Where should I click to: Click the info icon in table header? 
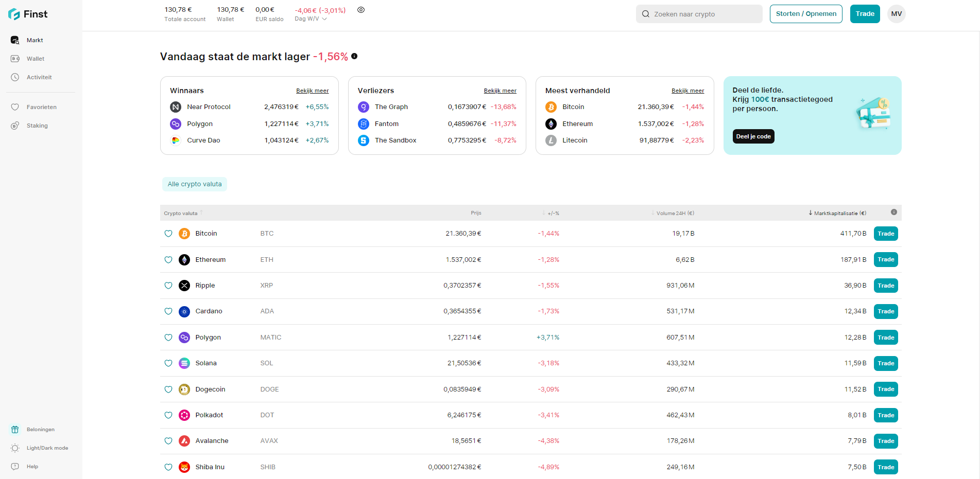tap(894, 212)
